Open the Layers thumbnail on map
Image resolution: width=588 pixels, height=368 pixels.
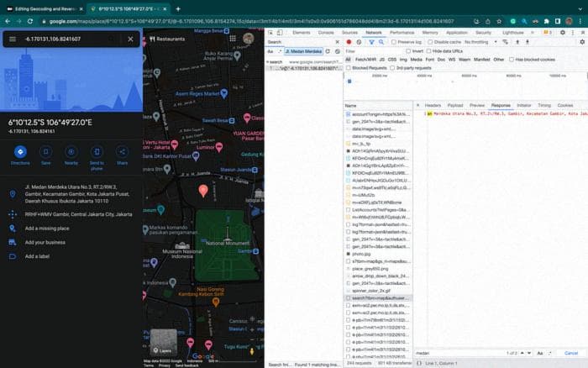(x=164, y=342)
